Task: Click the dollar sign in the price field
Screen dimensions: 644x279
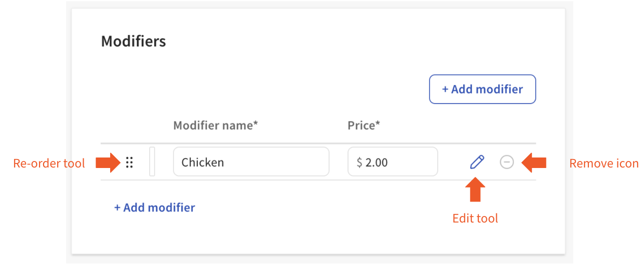Action: (359, 162)
